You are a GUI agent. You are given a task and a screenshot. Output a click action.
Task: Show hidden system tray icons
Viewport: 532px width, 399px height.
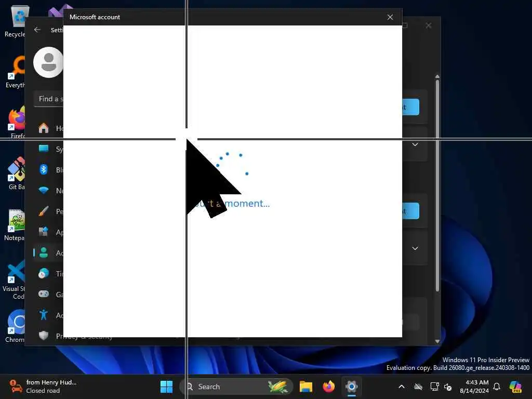pos(402,387)
